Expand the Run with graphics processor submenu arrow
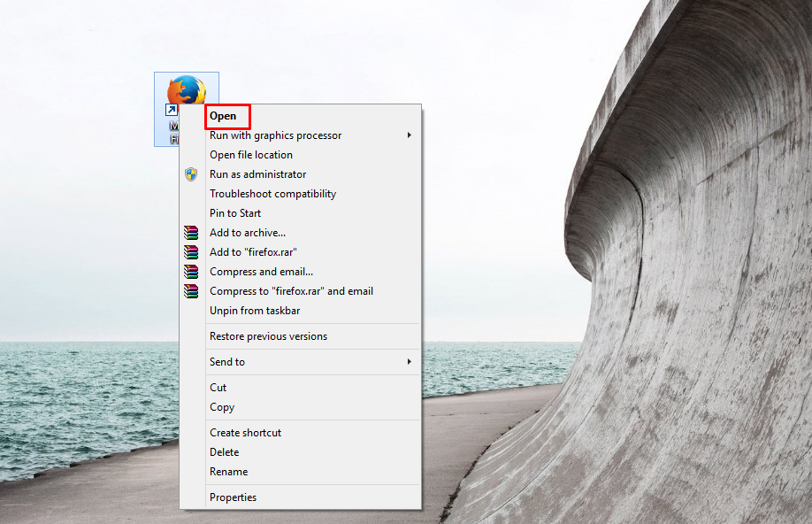This screenshot has width=812, height=524. [409, 135]
